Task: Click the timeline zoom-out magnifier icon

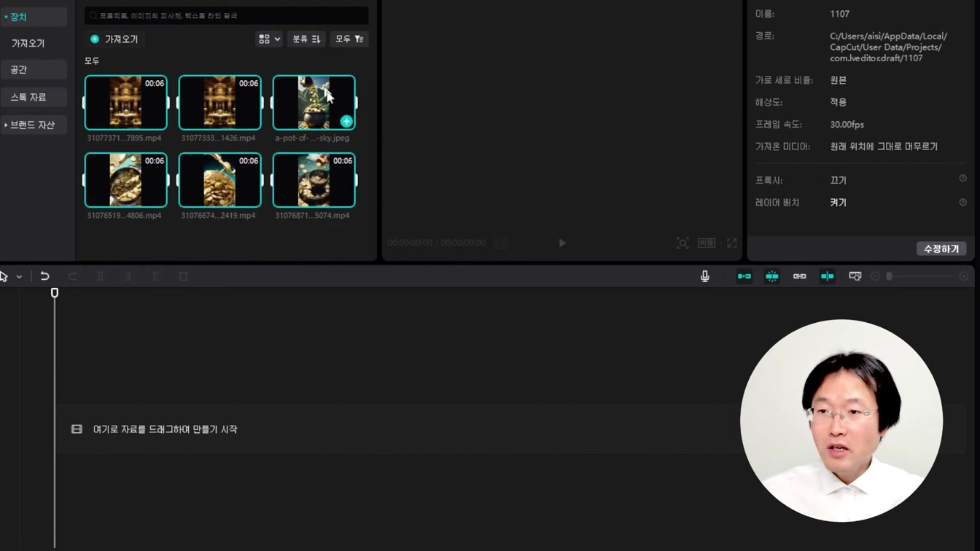Action: pos(876,277)
